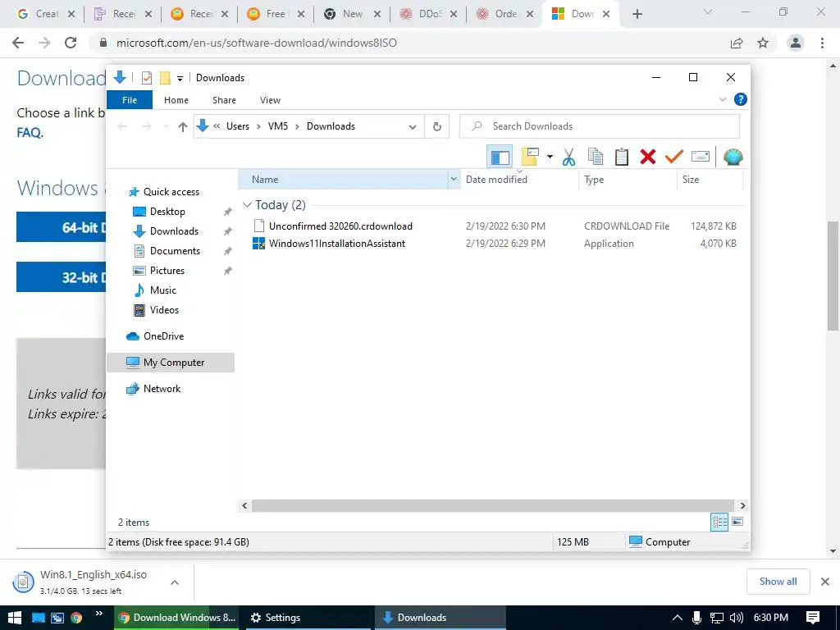Click the Up one level arrow

[x=183, y=126]
